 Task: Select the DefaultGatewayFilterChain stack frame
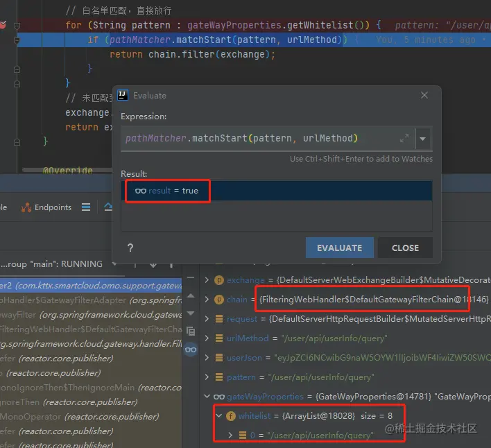coord(91,329)
